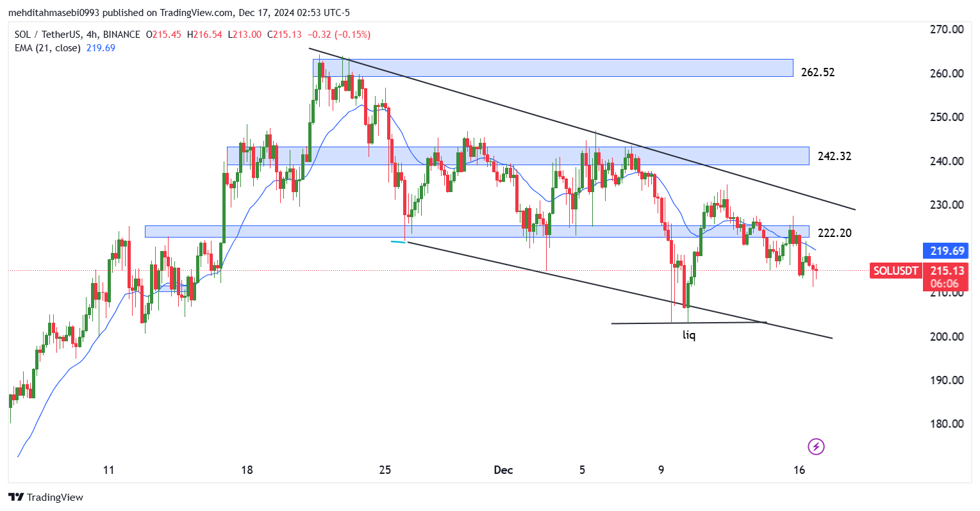Click the H216.54 high value
Viewport: 980px width, 511px height.
click(204, 35)
